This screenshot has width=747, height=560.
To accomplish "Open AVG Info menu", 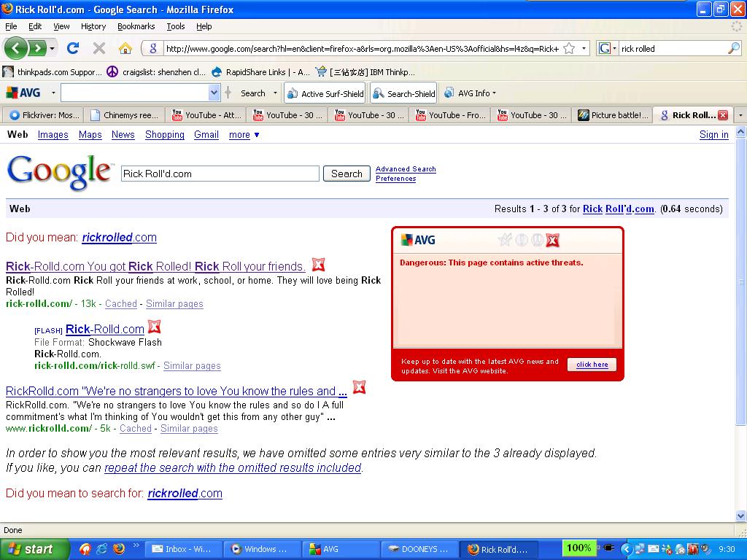I will [471, 93].
